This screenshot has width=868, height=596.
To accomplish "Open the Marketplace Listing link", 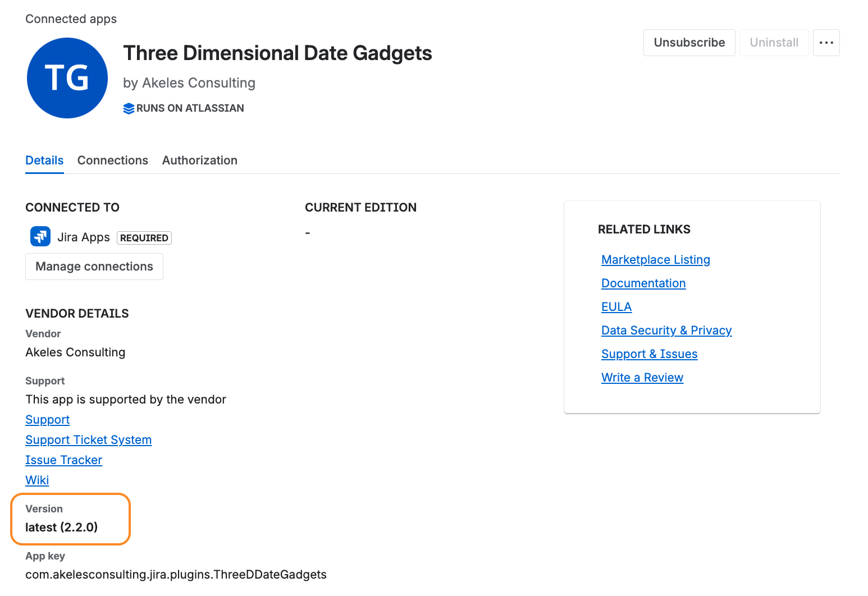I will [656, 260].
